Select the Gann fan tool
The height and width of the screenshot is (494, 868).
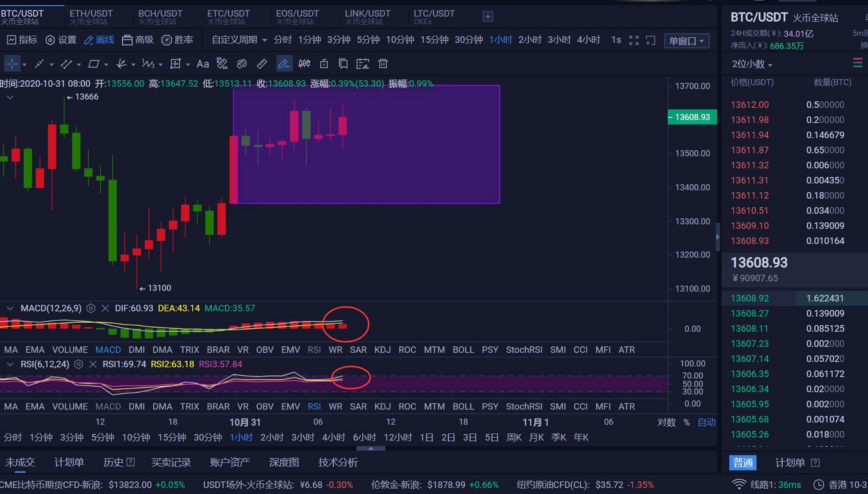coord(121,64)
